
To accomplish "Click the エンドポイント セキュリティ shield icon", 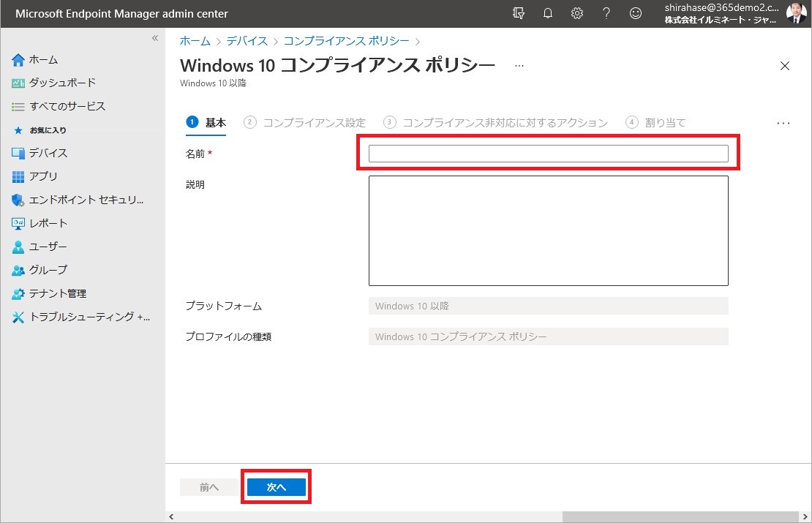I will coord(18,200).
